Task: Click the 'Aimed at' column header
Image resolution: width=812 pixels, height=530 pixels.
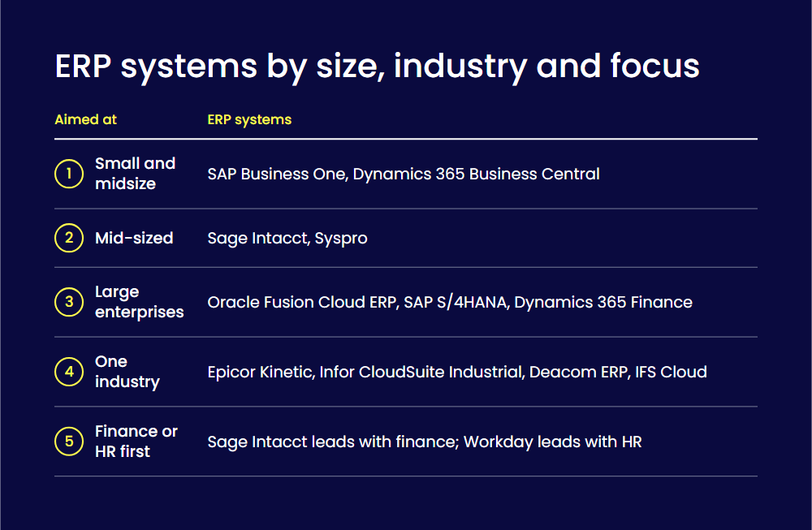Action: (85, 119)
